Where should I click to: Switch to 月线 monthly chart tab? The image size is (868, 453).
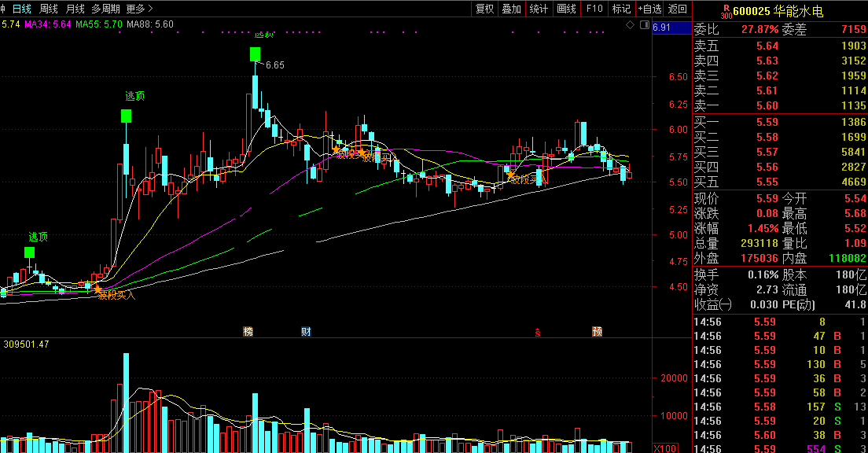point(75,9)
